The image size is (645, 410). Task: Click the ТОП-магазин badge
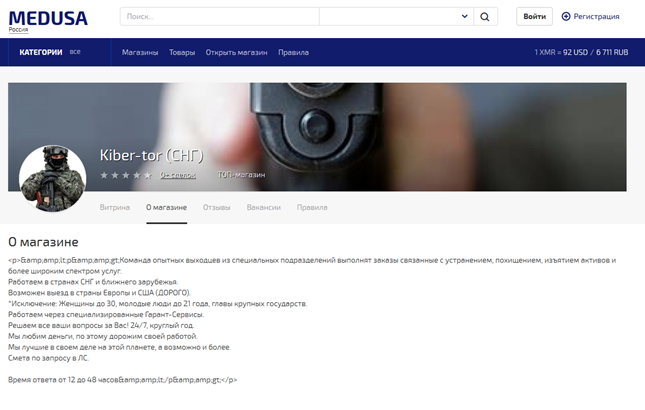(241, 175)
